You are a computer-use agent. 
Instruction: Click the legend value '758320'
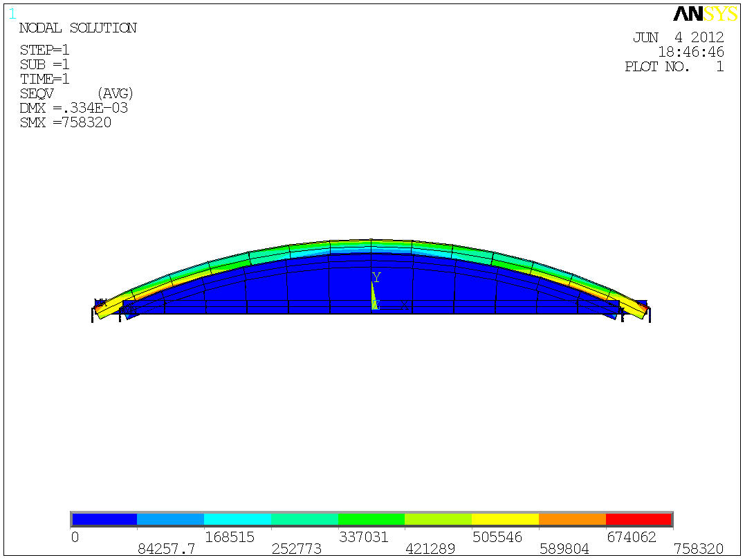(699, 549)
